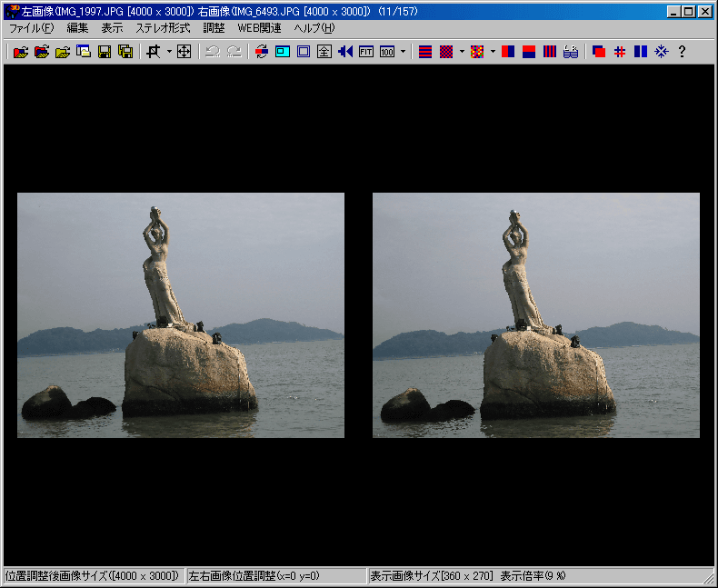Save stereo image with single floppy icon
Screen dimensions: 718x588
[105, 51]
